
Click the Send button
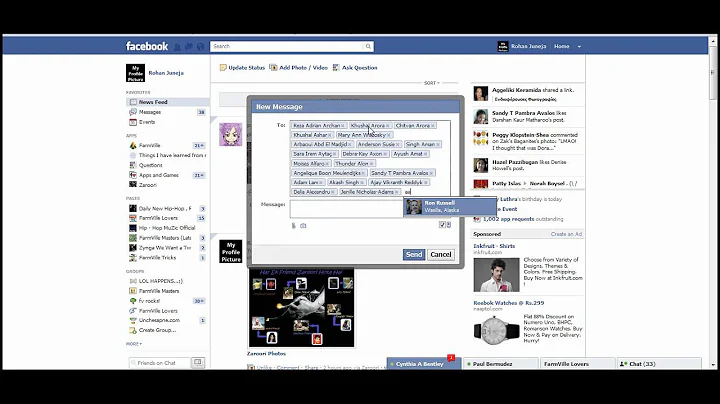coord(414,254)
